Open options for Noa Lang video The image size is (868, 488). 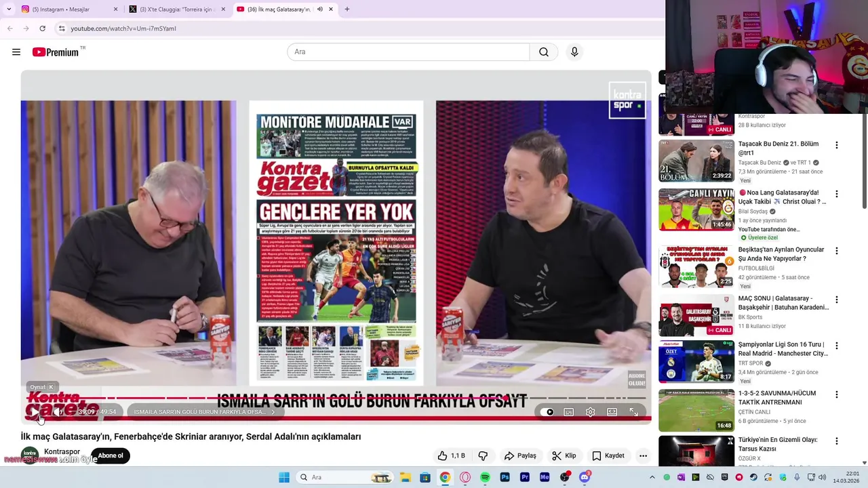836,194
